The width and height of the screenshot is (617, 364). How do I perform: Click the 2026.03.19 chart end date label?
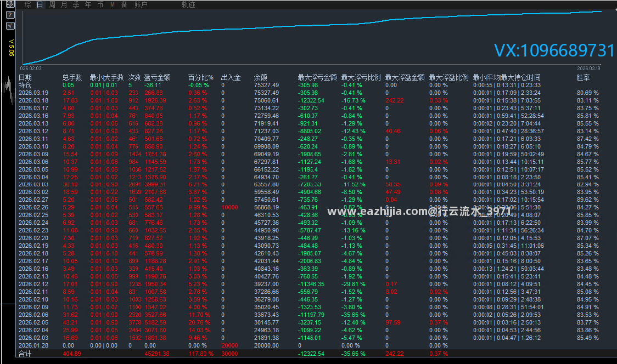tap(588, 69)
